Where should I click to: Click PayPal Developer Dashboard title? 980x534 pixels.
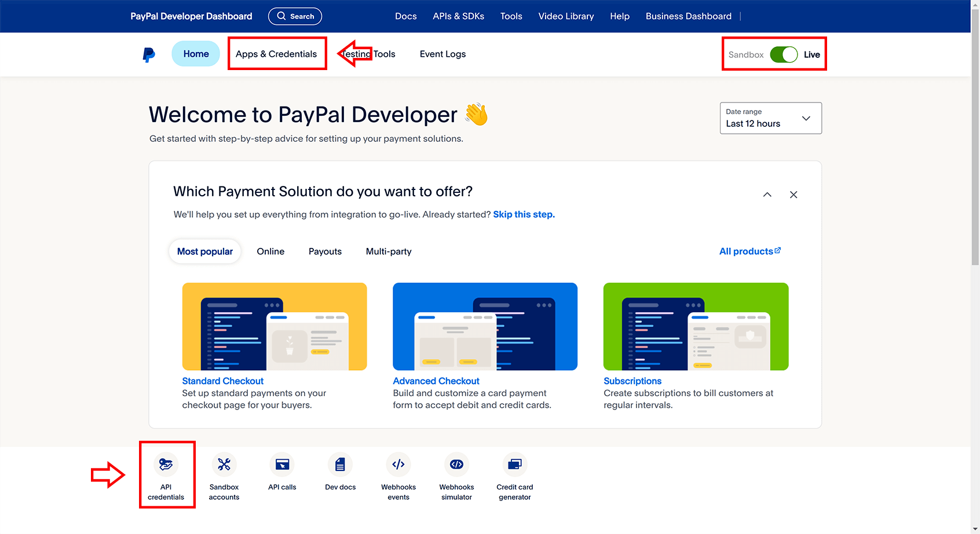pos(191,16)
